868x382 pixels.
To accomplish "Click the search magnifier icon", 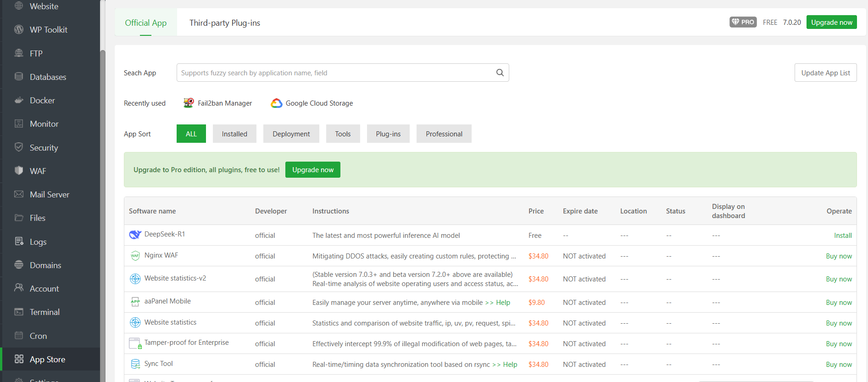I will (x=500, y=73).
